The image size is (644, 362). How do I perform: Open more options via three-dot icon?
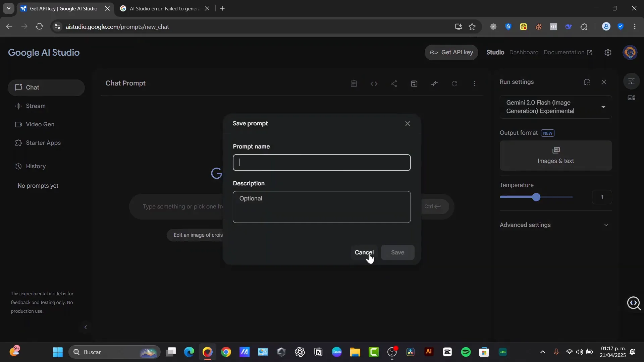[x=475, y=83]
